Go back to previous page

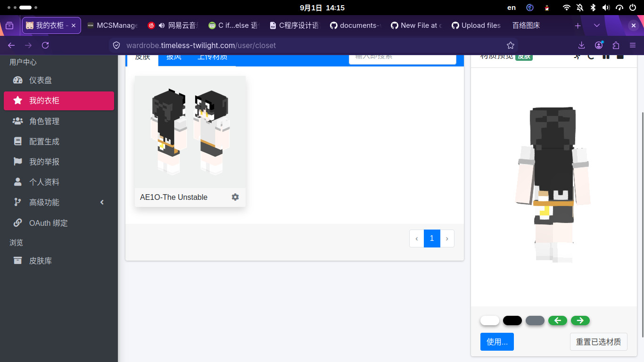tap(11, 45)
